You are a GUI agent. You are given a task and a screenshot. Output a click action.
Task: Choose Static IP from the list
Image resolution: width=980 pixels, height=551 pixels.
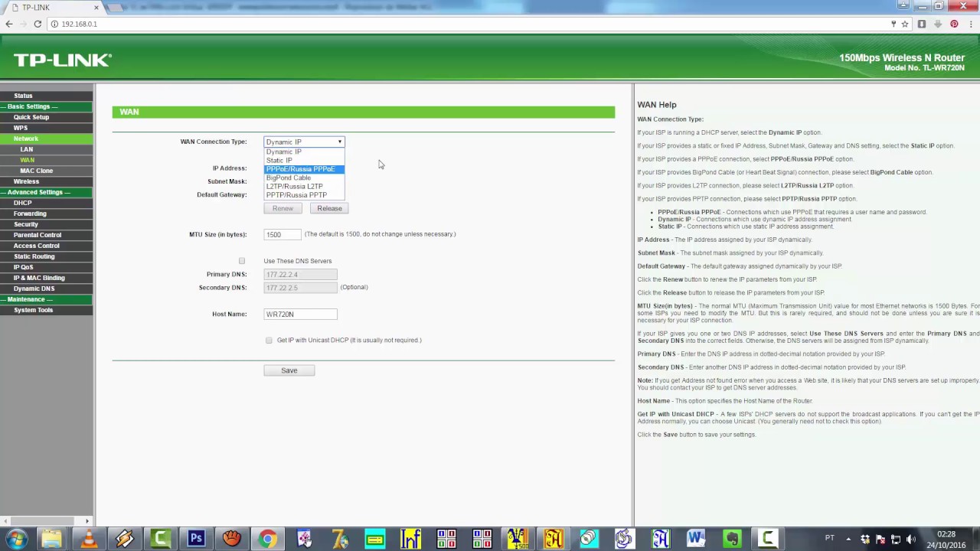(305, 160)
